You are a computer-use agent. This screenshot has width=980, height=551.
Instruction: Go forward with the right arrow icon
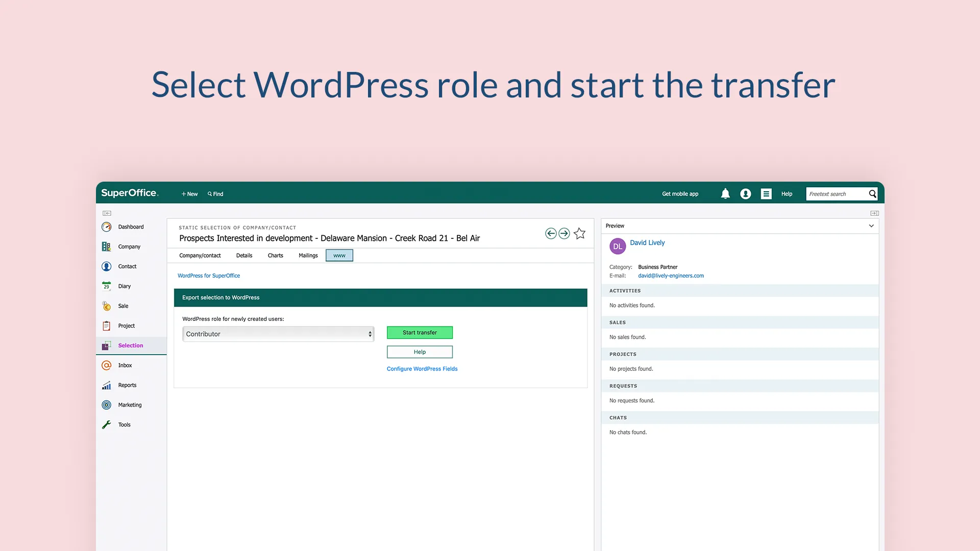[564, 234]
